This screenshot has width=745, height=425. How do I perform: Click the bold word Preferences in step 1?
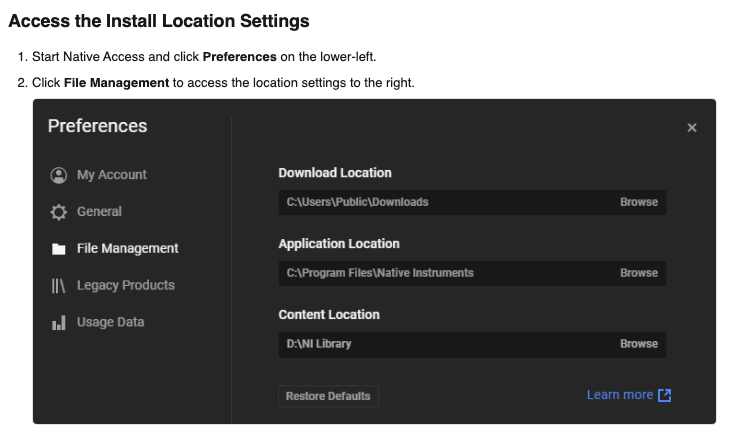pyautogui.click(x=239, y=57)
